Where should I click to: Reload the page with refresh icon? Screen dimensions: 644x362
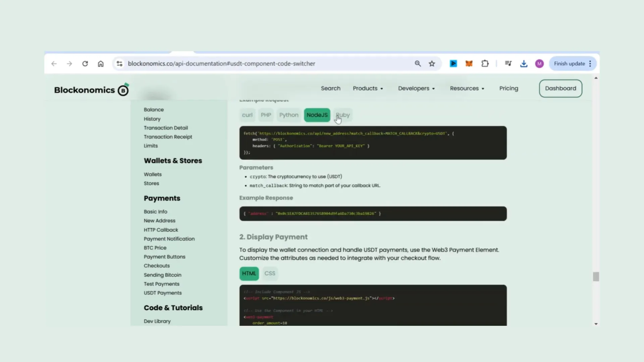pos(85,64)
